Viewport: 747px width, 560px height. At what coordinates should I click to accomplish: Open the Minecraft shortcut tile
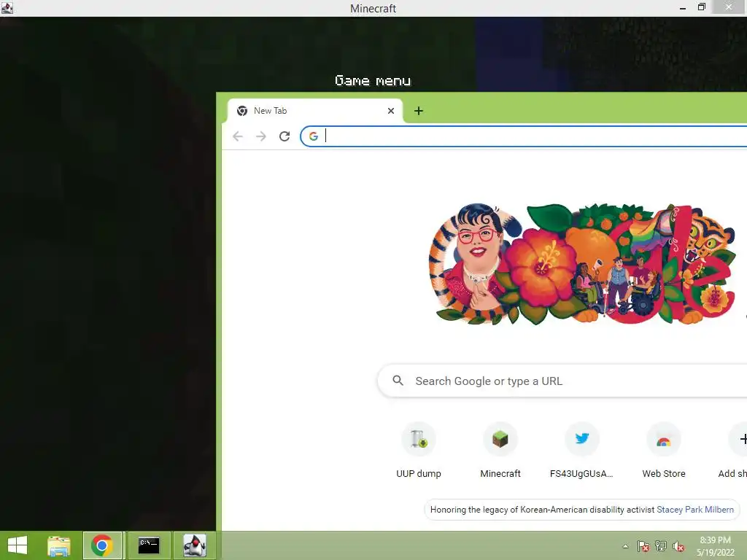pos(500,451)
